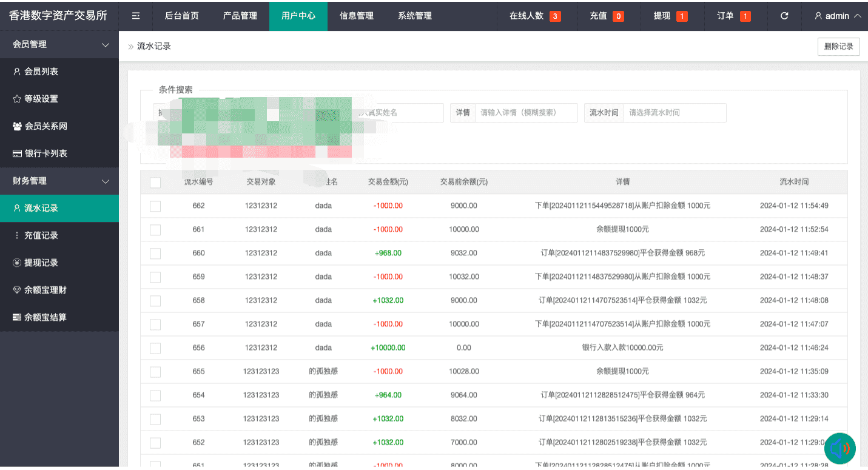Click the icon beside 余额宝结算
The image size is (868, 470).
17,317
